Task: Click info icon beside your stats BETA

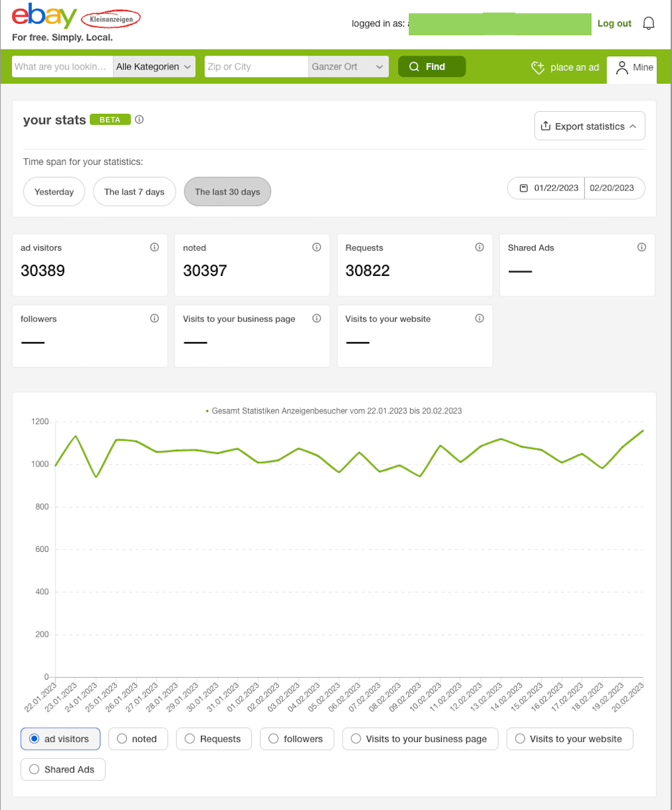Action: (139, 120)
